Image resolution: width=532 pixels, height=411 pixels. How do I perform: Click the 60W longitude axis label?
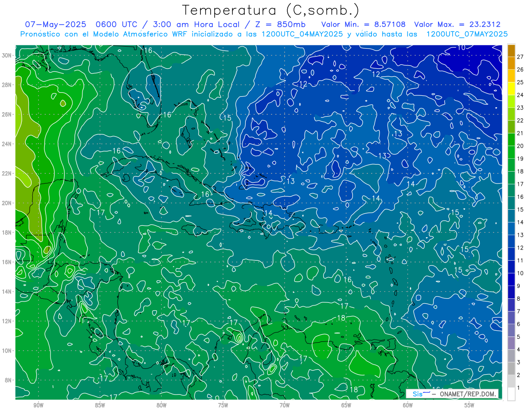pyautogui.click(x=408, y=405)
